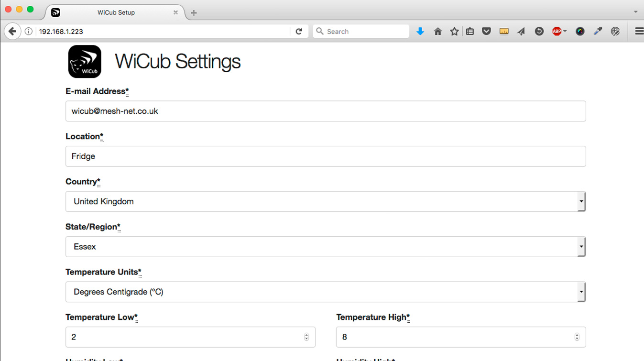This screenshot has height=361, width=644.
Task: Open the Country dropdown
Action: pyautogui.click(x=326, y=201)
